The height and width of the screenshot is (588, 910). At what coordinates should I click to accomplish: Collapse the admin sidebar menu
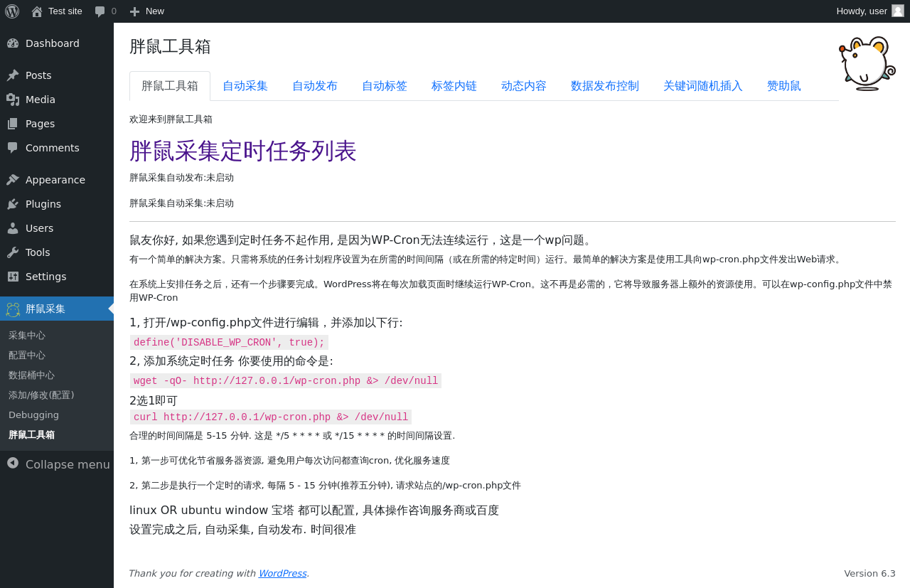tap(57, 464)
